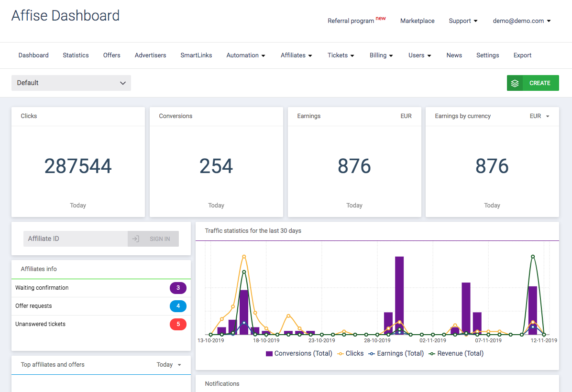
Task: Open the Today period dropdown for Top affiliates
Action: [x=169, y=365]
